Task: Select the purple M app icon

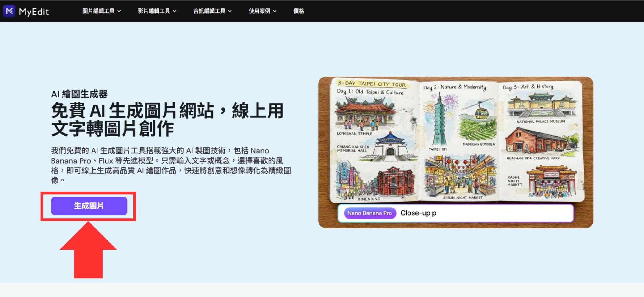Action: 9,11
